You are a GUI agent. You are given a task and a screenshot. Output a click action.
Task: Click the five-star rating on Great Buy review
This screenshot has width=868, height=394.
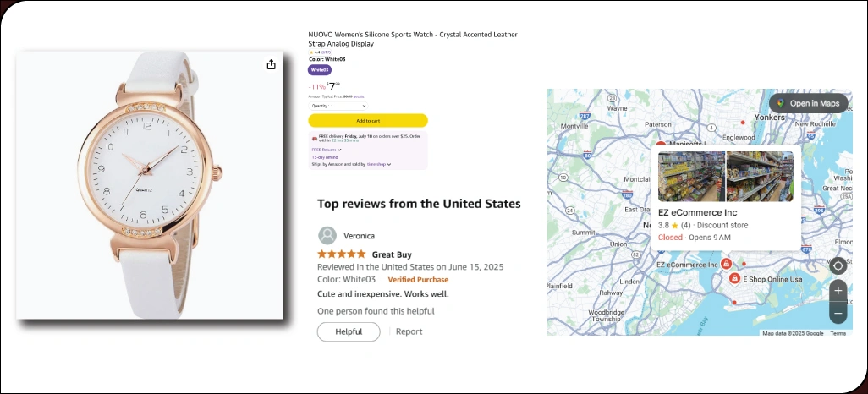pos(342,254)
